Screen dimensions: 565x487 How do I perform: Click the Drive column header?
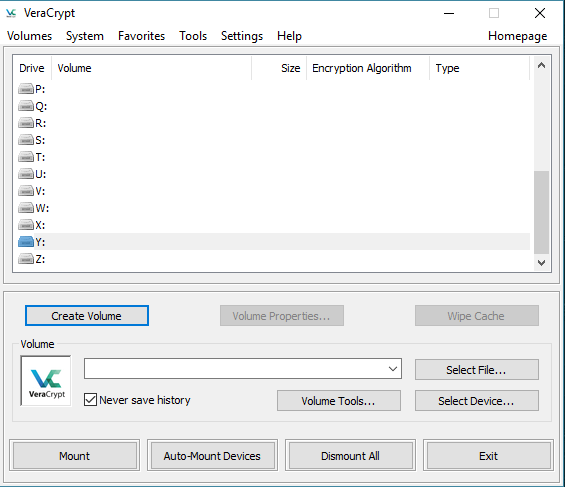tap(32, 68)
